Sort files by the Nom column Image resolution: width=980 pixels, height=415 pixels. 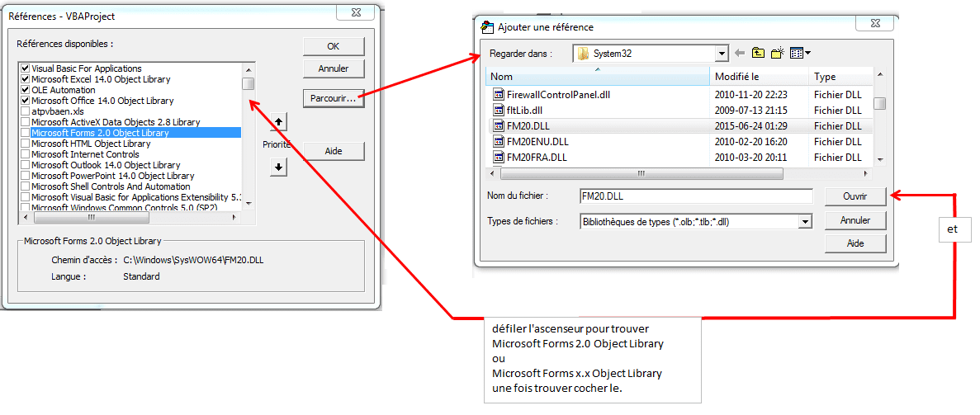point(599,77)
